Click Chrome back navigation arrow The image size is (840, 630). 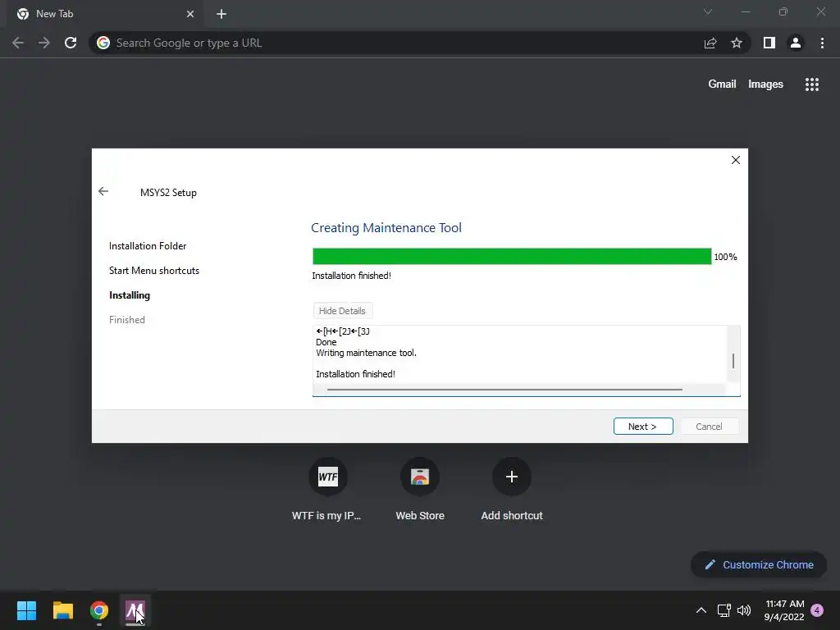pyautogui.click(x=18, y=43)
